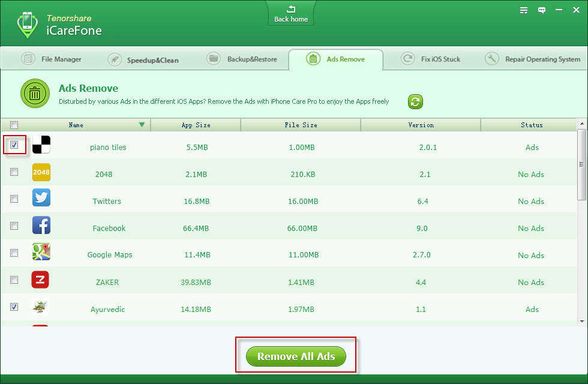This screenshot has width=588, height=384.
Task: Click the scrollbar up arrow
Action: pyautogui.click(x=581, y=124)
